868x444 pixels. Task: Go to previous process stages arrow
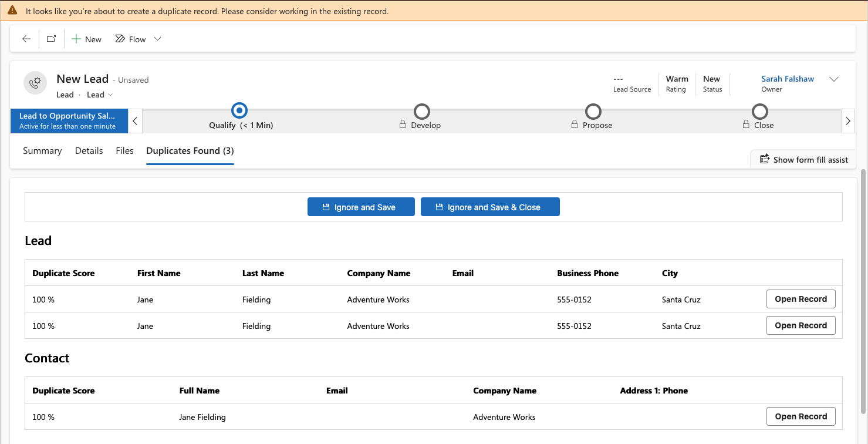135,121
